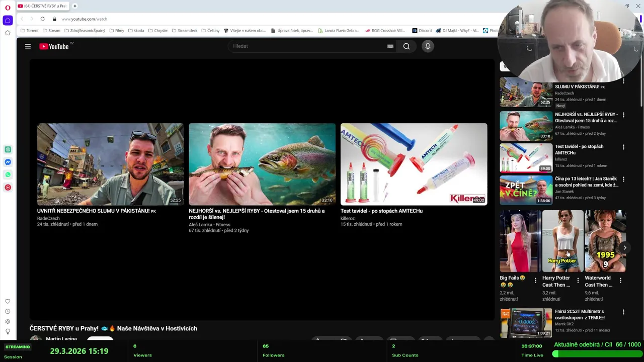The image size is (644, 362).
Task: Open the Discord bookmark
Action: tap(422, 31)
